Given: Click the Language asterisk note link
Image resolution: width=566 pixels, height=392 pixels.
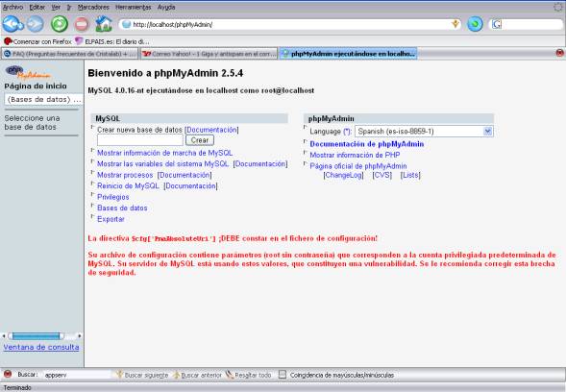Looking at the screenshot, I should [347, 132].
